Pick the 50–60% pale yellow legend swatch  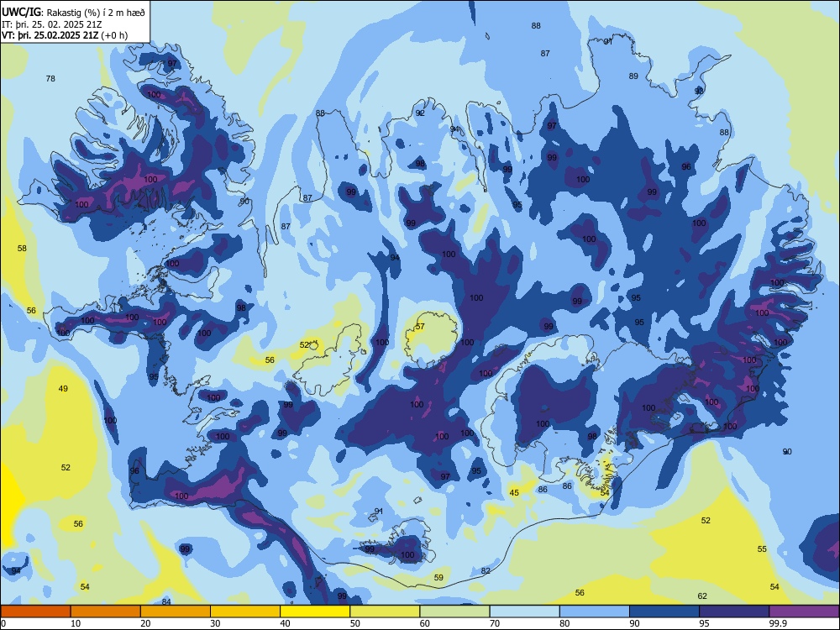pos(385,612)
